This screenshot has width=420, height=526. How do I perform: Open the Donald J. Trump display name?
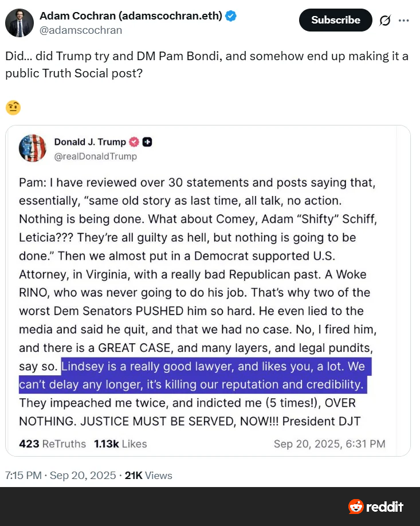90,142
